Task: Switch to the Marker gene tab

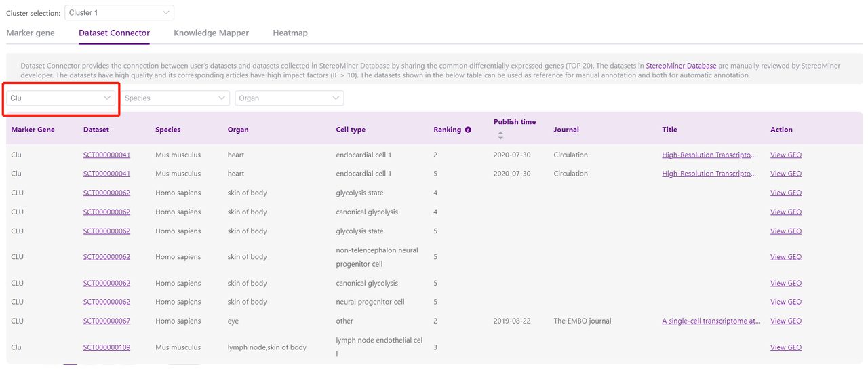Action: click(x=31, y=33)
